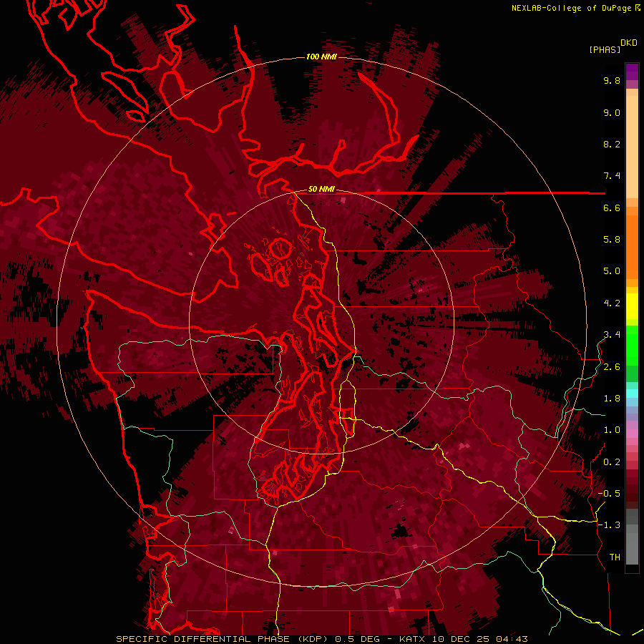
Task: Click the 6.6 value on the color scale
Action: coord(612,208)
